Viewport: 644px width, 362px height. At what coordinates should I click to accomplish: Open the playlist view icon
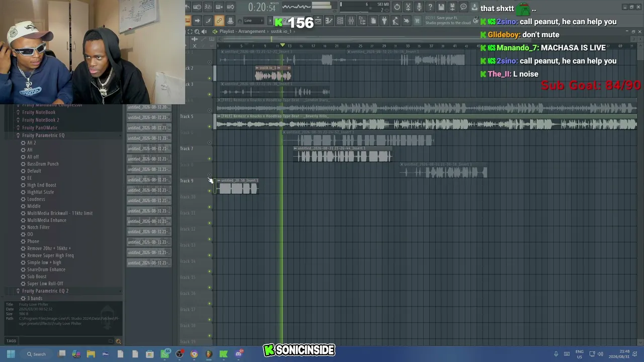click(x=318, y=21)
